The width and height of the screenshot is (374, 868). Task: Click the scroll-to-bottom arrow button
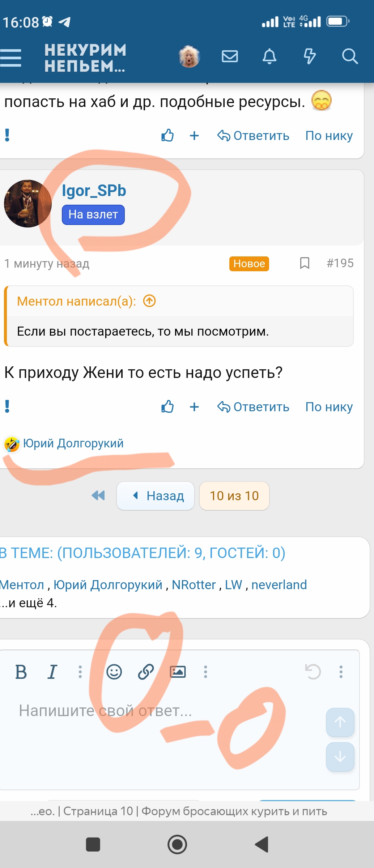point(340,757)
